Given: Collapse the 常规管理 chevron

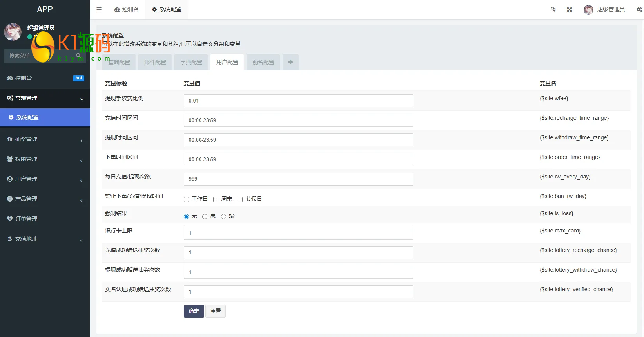Looking at the screenshot, I should [x=82, y=99].
